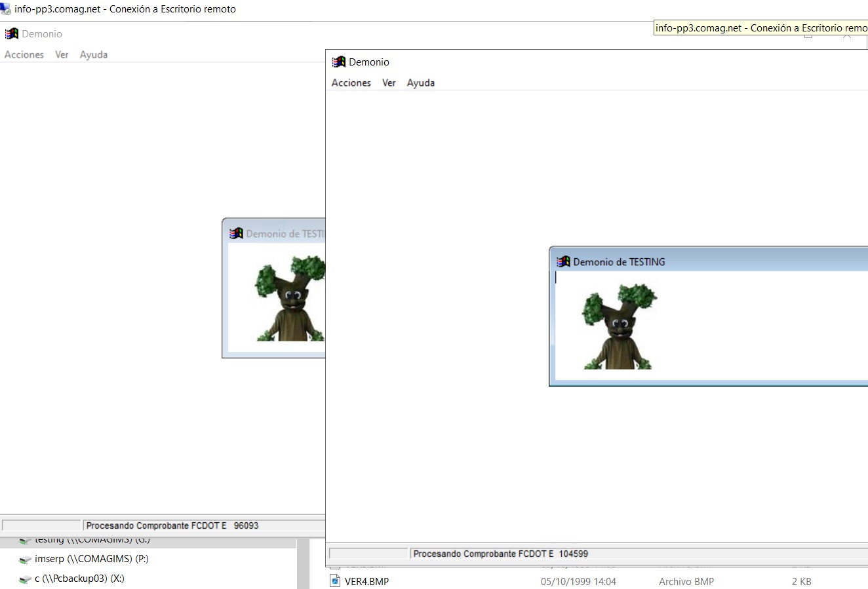The height and width of the screenshot is (589, 868).
Task: Open Acciones menu in the background Demonio window
Action: [x=24, y=55]
